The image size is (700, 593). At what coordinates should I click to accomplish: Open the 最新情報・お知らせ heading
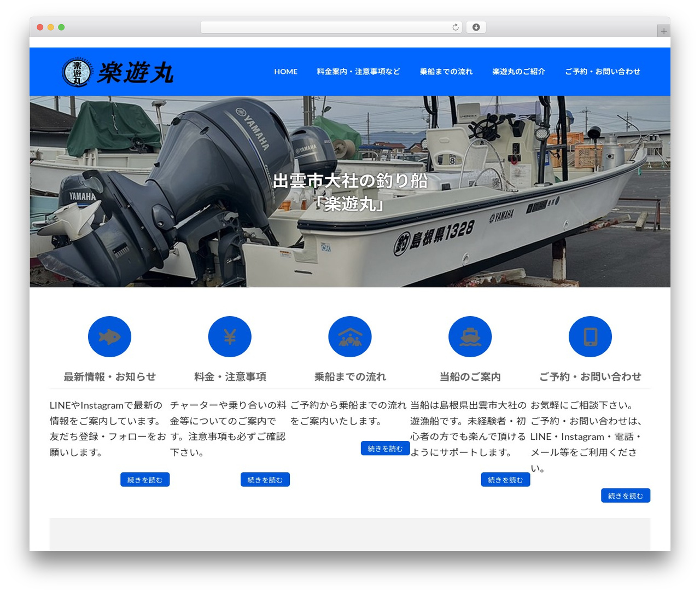pos(109,377)
